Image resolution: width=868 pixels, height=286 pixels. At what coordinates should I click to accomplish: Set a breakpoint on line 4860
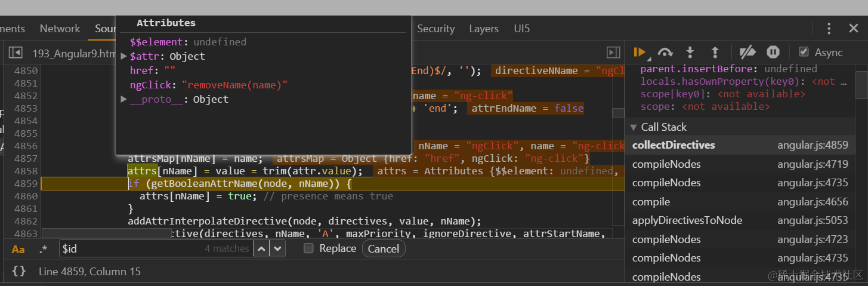pos(26,196)
